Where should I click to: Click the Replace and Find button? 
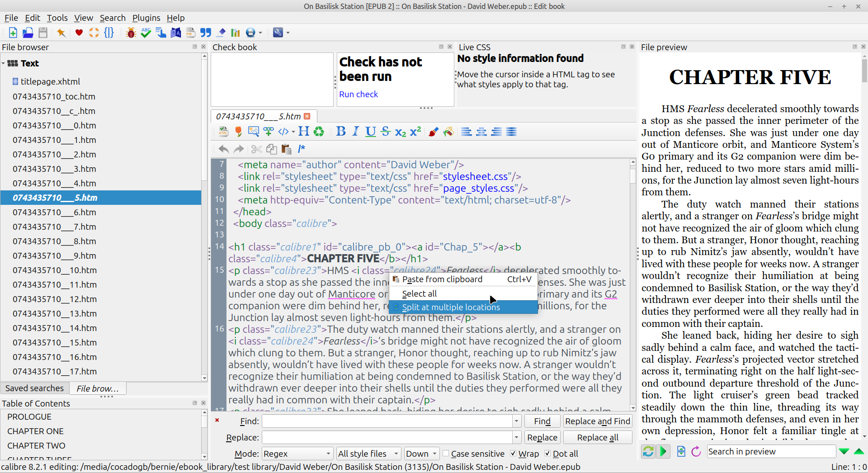[598, 421]
